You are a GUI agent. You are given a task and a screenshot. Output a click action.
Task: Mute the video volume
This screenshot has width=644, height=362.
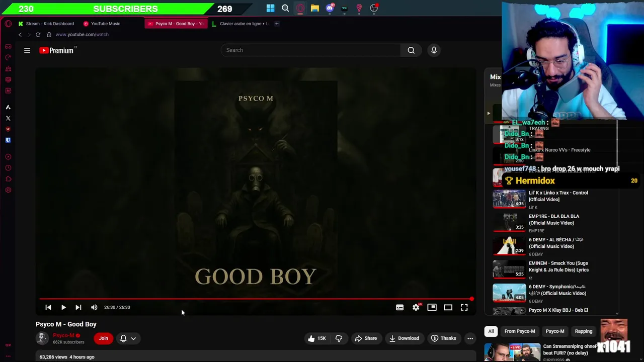[94, 307]
